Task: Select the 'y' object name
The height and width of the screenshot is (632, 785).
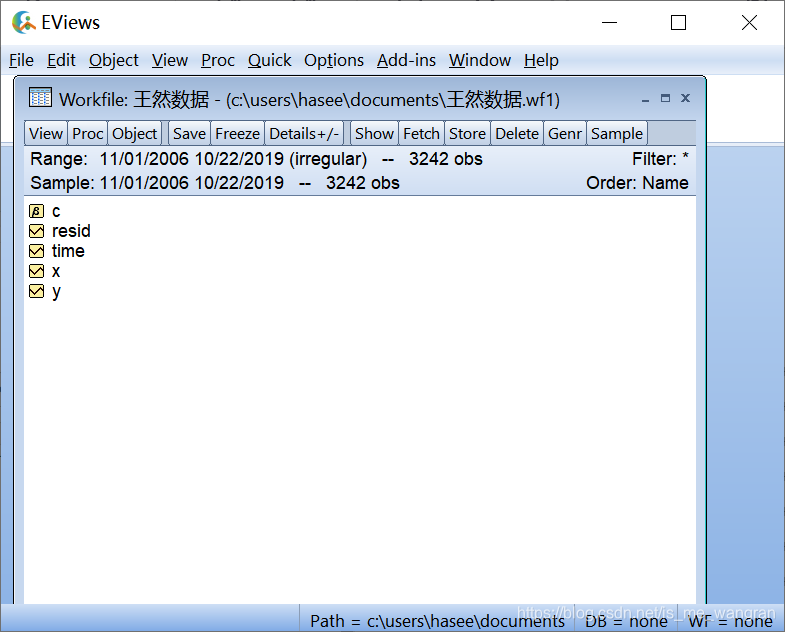Action: click(56, 291)
